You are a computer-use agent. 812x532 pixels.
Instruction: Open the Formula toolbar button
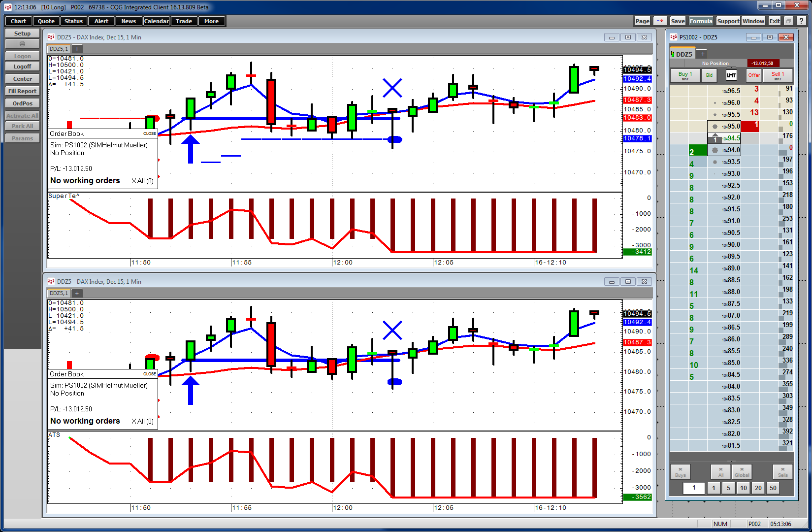click(x=701, y=21)
